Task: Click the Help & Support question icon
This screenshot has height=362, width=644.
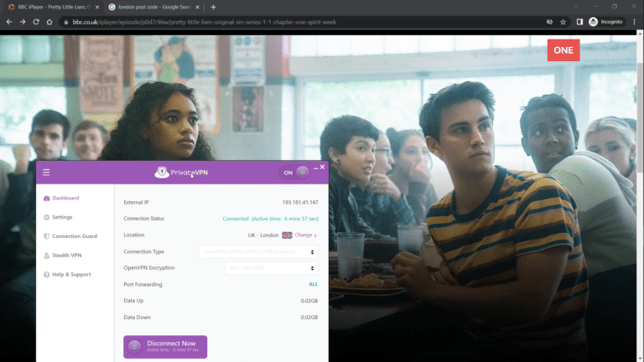Action: coord(46,274)
